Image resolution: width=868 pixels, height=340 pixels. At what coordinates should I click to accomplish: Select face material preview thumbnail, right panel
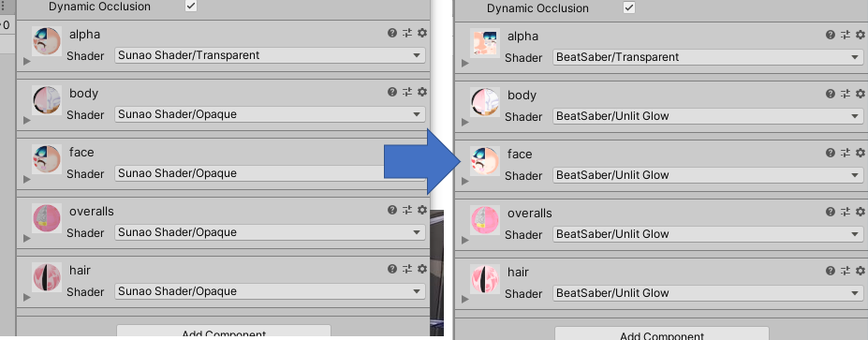pos(485,161)
